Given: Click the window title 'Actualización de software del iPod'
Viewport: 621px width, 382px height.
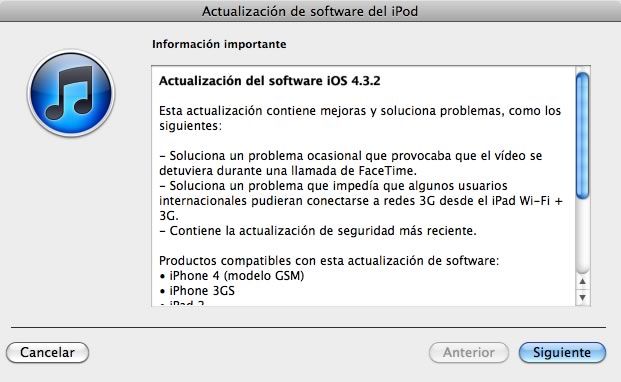Looking at the screenshot, I should (x=310, y=11).
